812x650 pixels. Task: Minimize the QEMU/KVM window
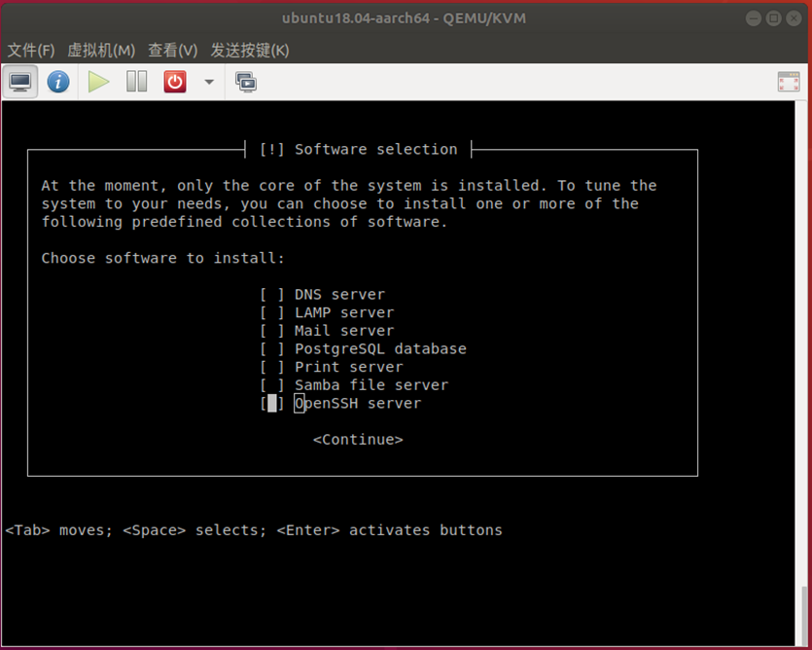754,18
